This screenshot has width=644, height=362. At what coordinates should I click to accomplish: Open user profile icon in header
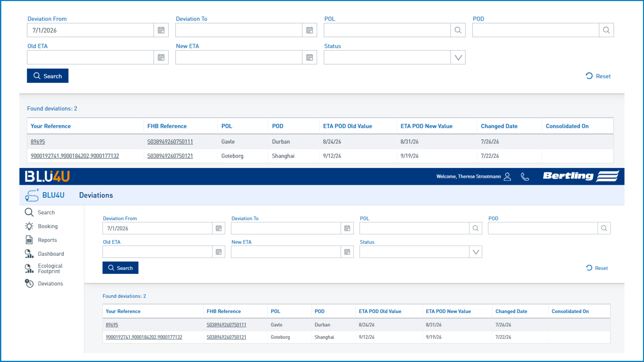(507, 177)
